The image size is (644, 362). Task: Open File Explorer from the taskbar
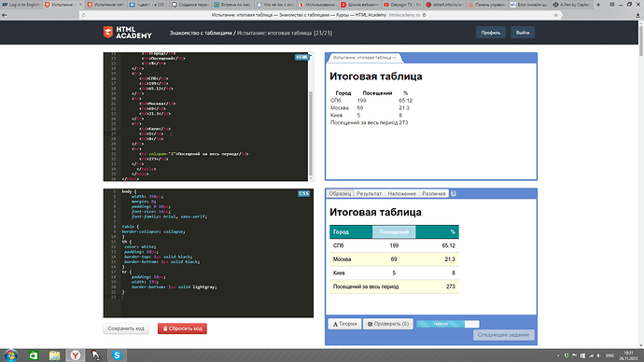54,355
